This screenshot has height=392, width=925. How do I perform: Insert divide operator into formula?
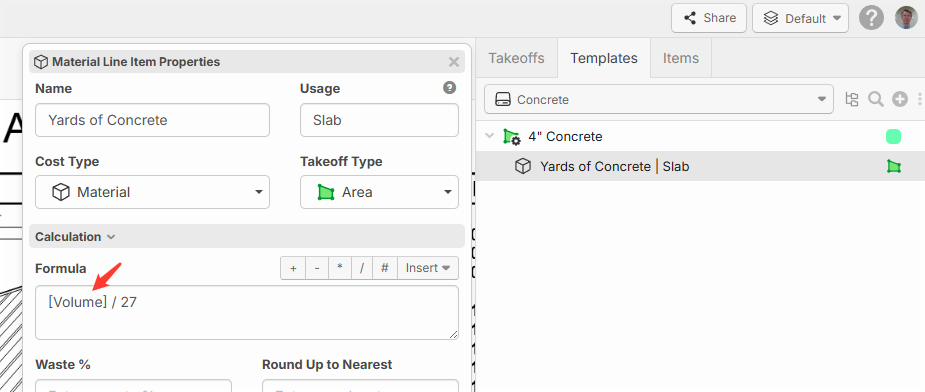362,268
